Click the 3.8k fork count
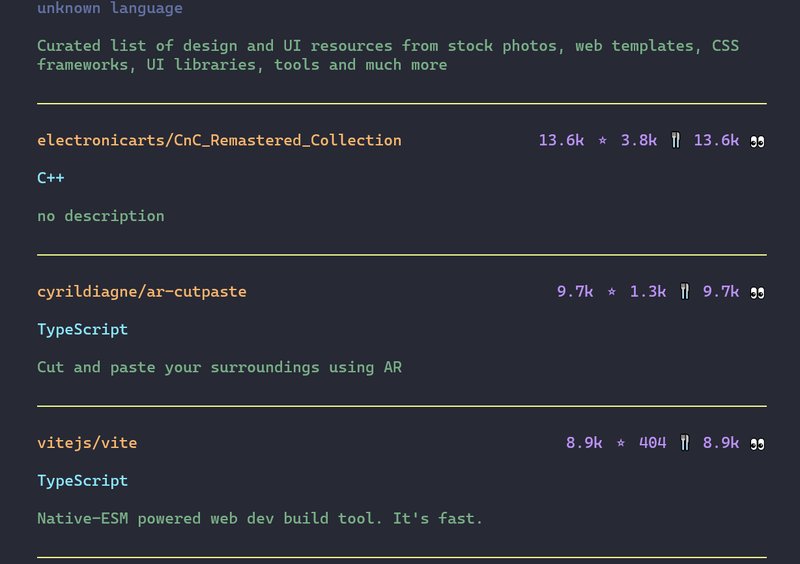The width and height of the screenshot is (800, 564). (638, 140)
